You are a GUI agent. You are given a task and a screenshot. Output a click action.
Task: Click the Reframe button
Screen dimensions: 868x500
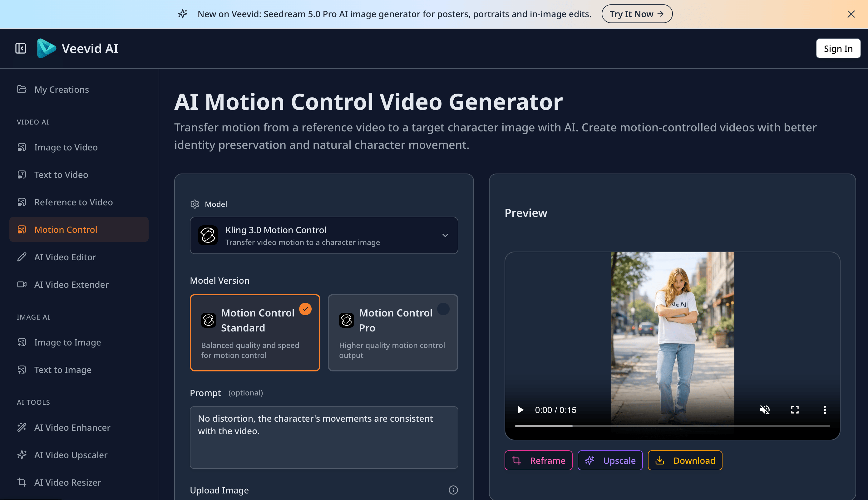click(538, 460)
